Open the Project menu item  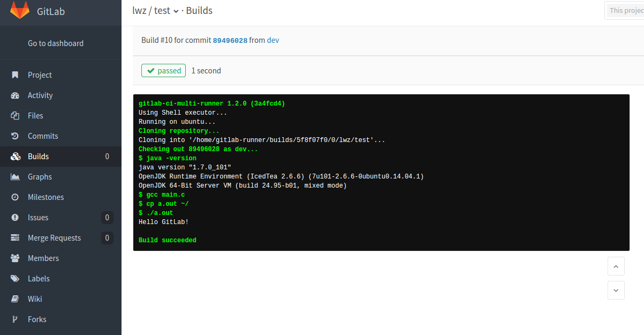pos(60,75)
